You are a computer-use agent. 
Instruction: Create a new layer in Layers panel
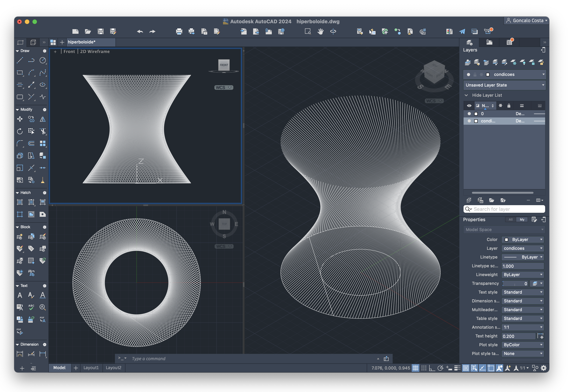tap(469, 200)
